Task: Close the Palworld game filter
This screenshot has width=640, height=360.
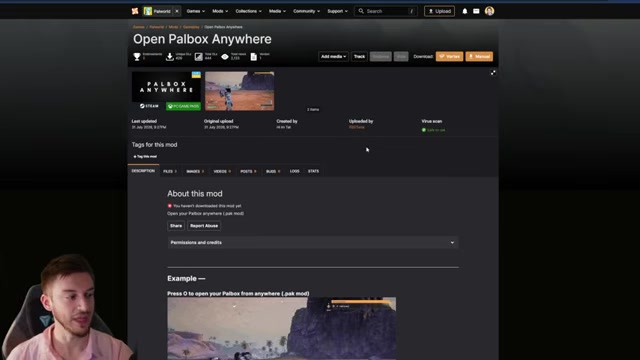Action: point(177,11)
